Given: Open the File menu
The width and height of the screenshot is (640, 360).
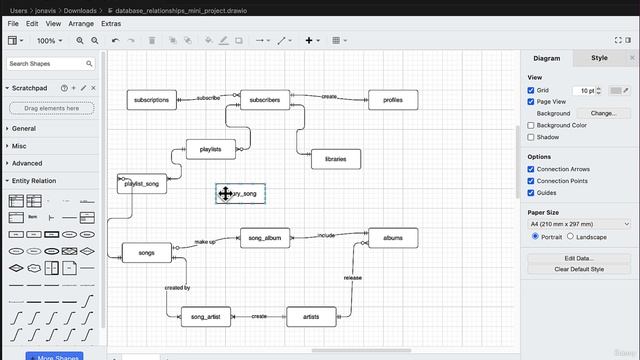Looking at the screenshot, I should (13, 24).
